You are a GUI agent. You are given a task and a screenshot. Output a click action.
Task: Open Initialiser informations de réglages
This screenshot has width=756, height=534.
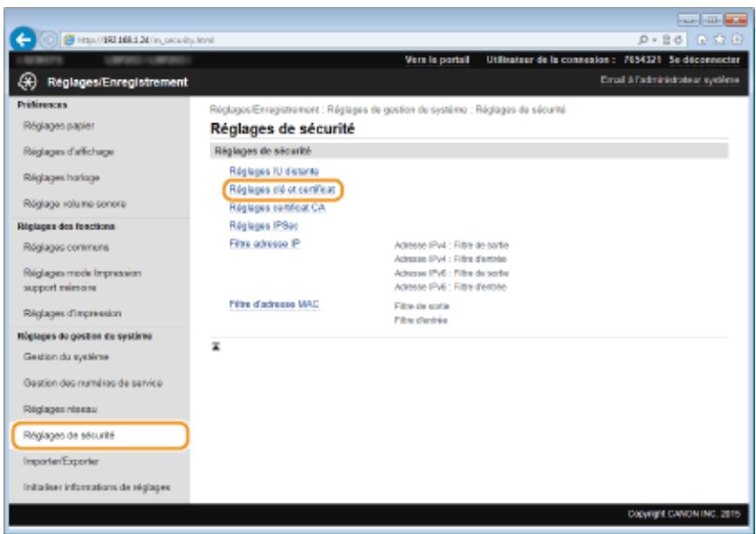pos(96,487)
